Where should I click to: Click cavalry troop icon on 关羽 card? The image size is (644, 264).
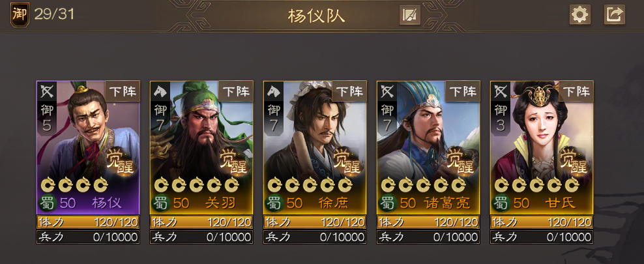[160, 92]
